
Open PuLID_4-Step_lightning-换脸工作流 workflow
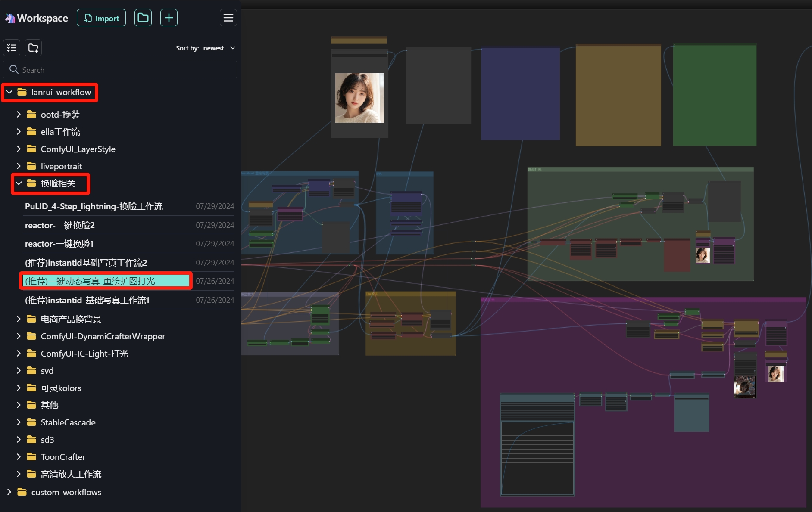tap(94, 206)
